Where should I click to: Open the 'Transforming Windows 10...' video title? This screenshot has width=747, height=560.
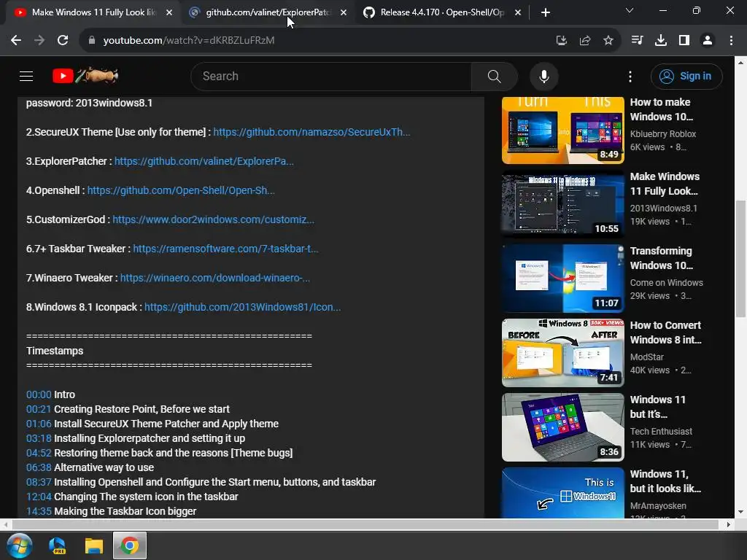[x=661, y=258]
